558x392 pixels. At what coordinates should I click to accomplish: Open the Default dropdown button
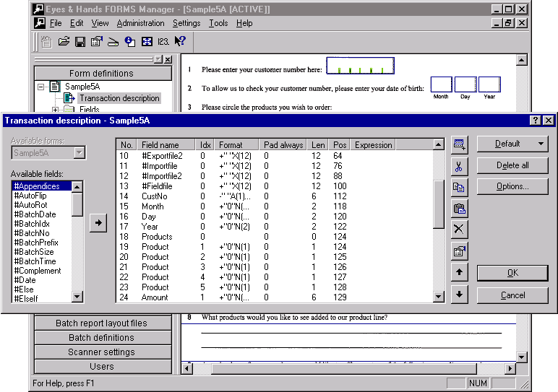[512, 144]
